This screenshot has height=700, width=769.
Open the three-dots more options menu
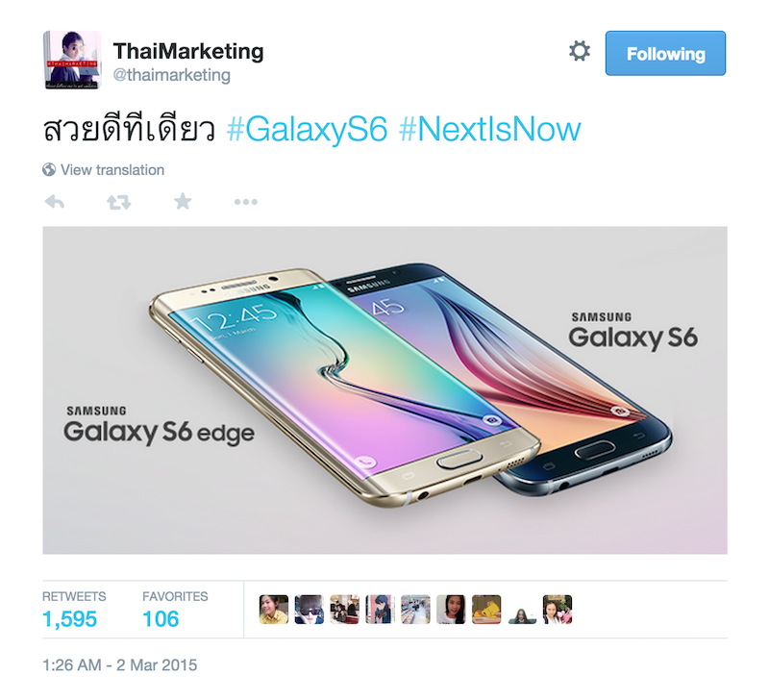[x=246, y=202]
